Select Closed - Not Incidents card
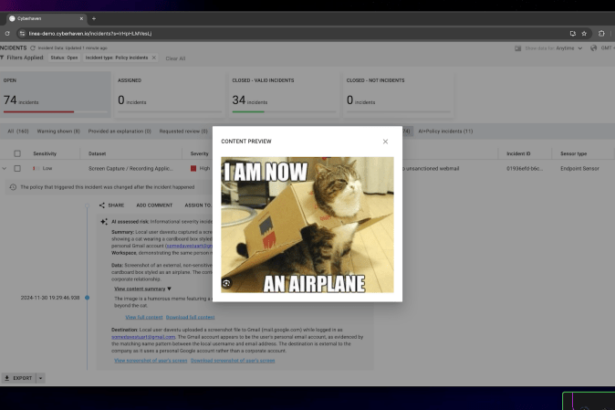This screenshot has width=615, height=410. click(x=398, y=95)
